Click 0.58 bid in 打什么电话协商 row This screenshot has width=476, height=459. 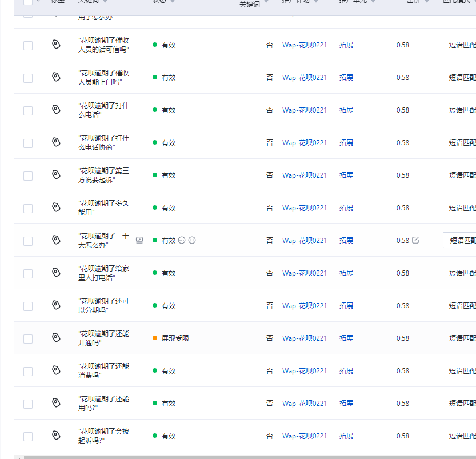403,143
